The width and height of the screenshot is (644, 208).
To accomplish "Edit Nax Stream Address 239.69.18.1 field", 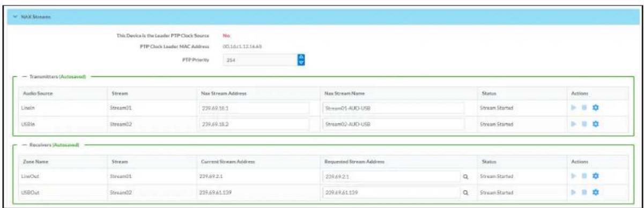I will (x=254, y=108).
